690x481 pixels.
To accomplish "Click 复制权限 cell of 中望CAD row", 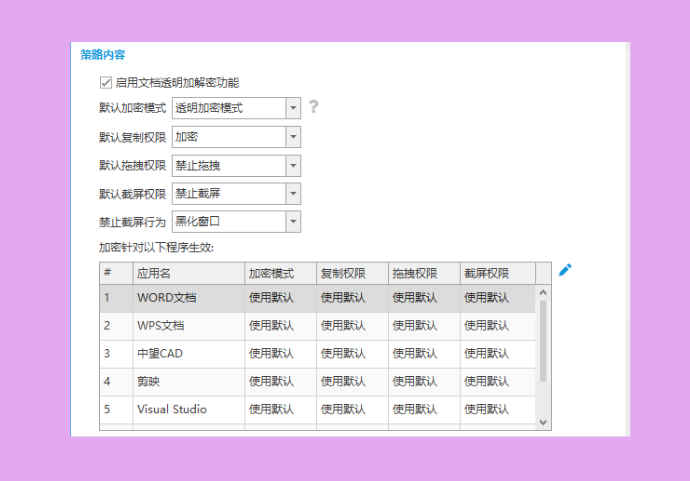I will click(x=352, y=354).
